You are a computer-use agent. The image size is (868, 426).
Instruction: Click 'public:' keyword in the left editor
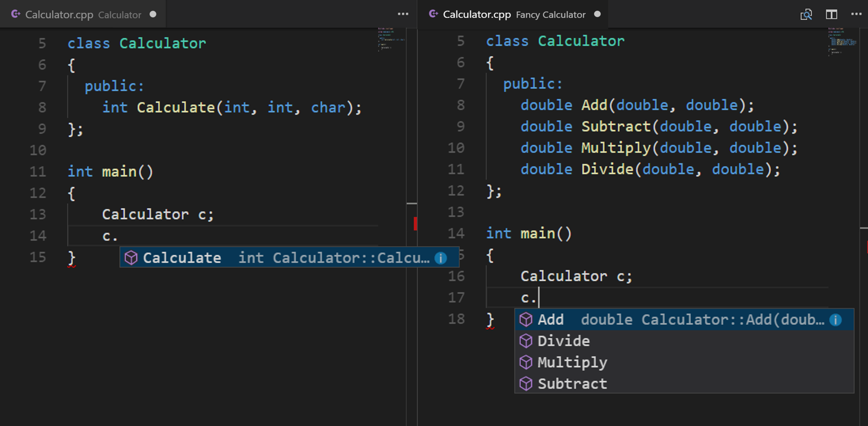pyautogui.click(x=114, y=86)
